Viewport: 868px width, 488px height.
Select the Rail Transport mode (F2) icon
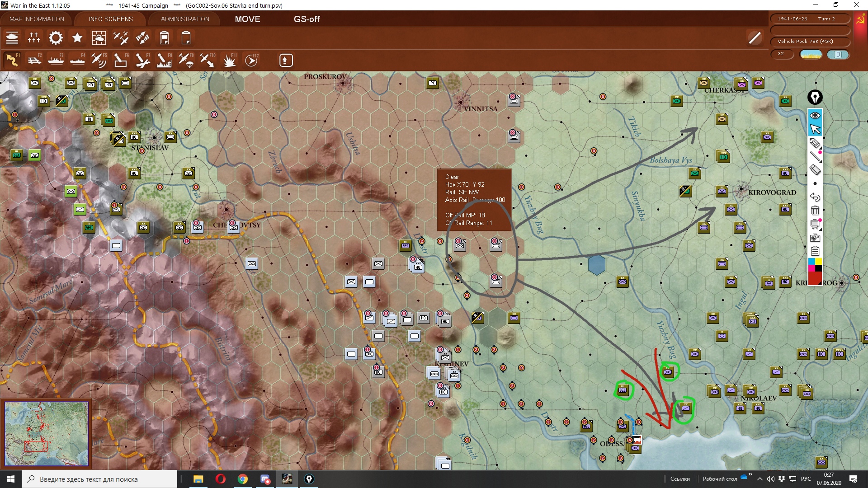click(x=34, y=60)
